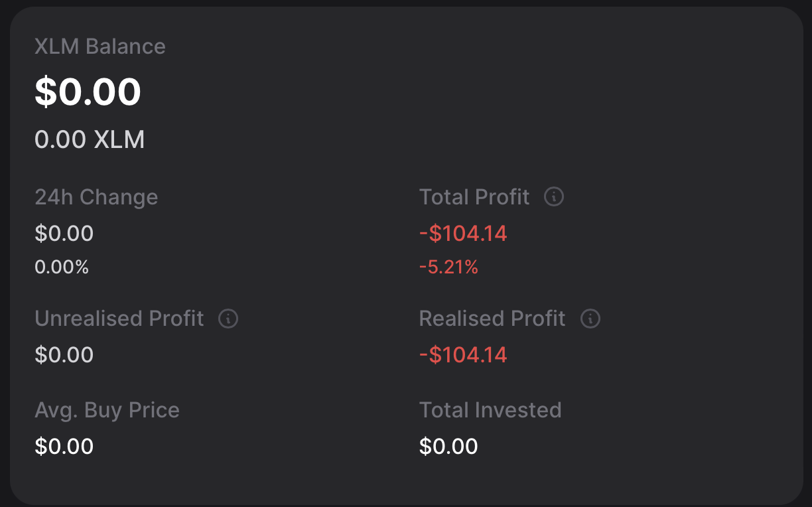Select the Total Profit label text

(474, 197)
